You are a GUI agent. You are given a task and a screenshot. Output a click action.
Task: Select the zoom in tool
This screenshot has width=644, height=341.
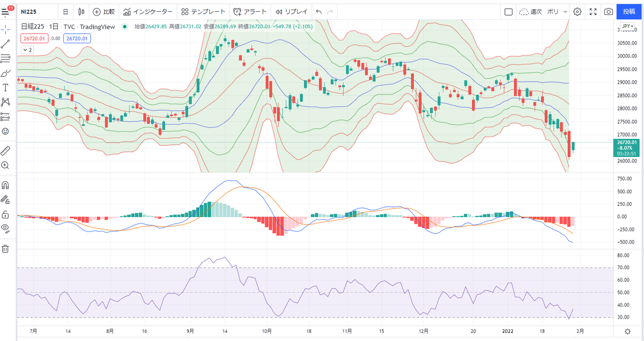(x=5, y=165)
